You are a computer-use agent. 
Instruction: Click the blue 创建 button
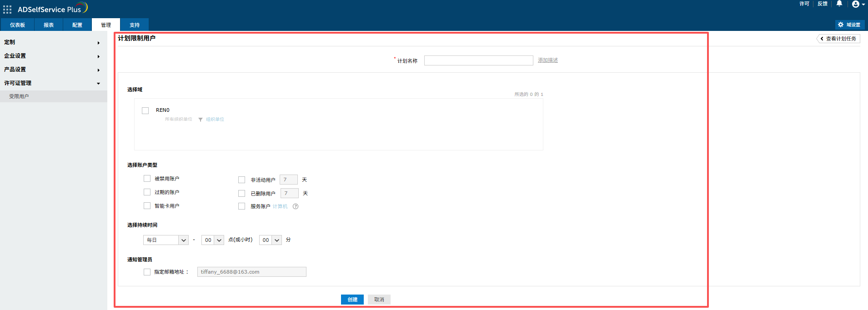(x=352, y=300)
